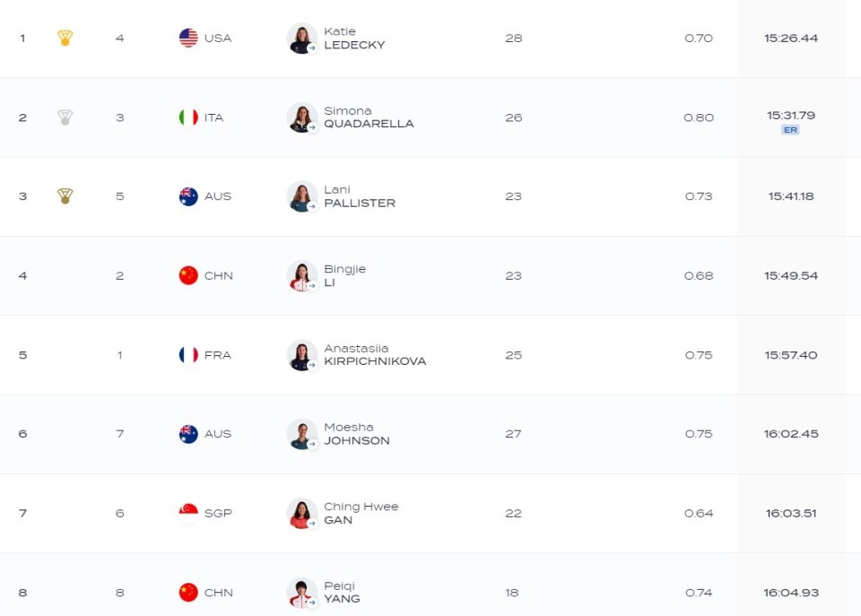Click the France flag icon

pos(188,355)
